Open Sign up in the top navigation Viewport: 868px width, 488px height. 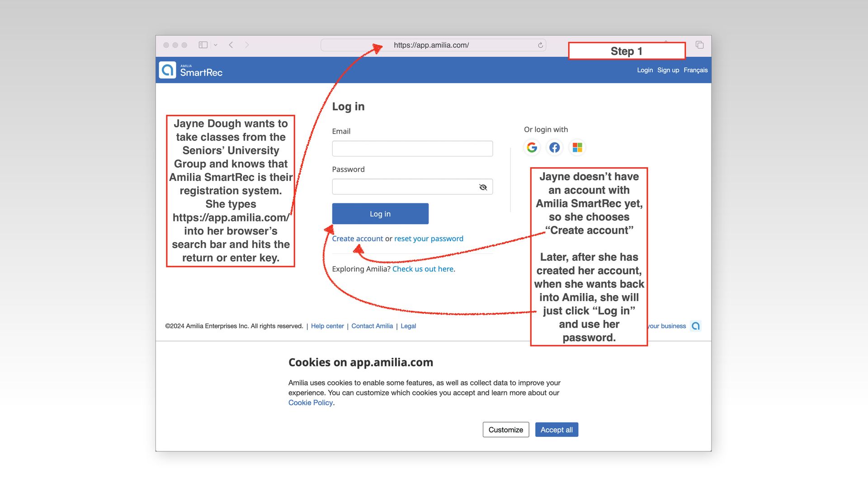(668, 70)
